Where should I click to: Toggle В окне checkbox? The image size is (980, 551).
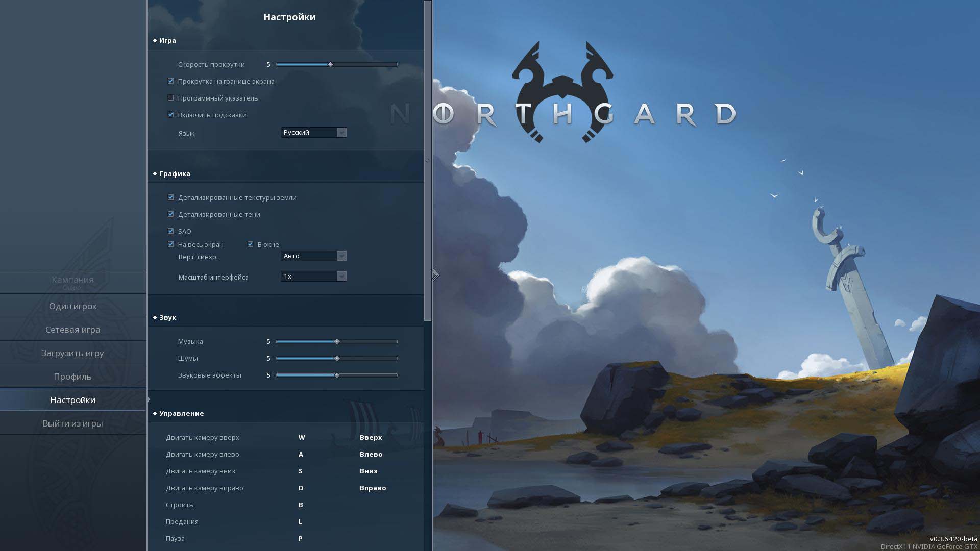pos(250,244)
